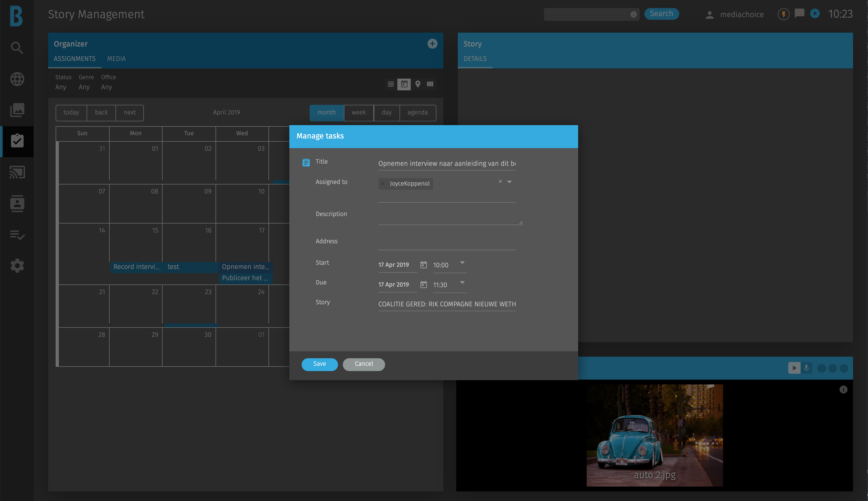Open the Due date calendar picker

pyautogui.click(x=423, y=284)
